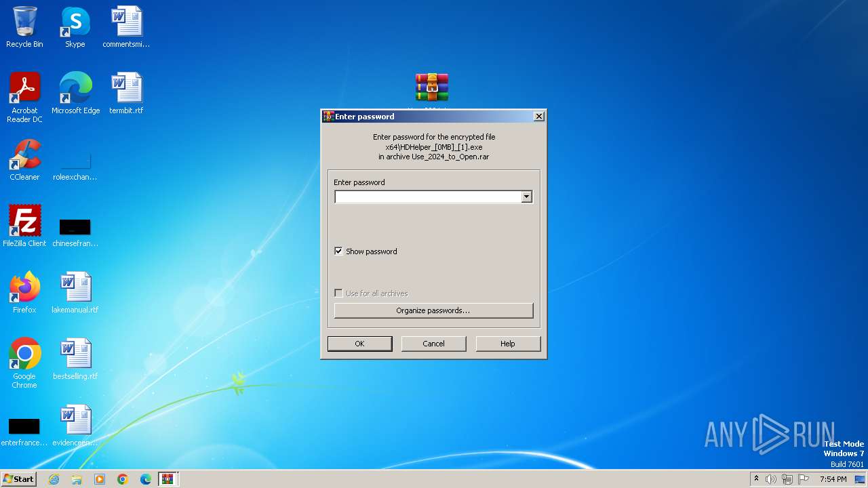Open network status tray icon

point(787,479)
